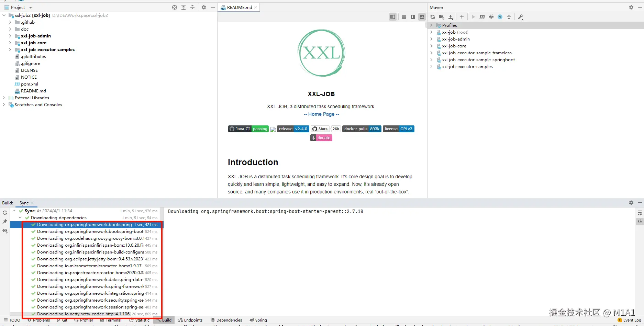The height and width of the screenshot is (326, 644).
Task: Hide the Maven tool window
Action: pyautogui.click(x=640, y=7)
